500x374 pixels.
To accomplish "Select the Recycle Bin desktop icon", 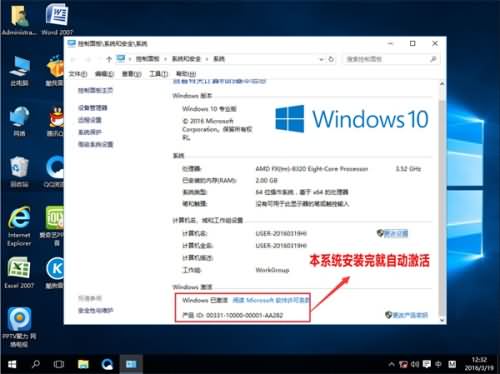I will point(19,171).
